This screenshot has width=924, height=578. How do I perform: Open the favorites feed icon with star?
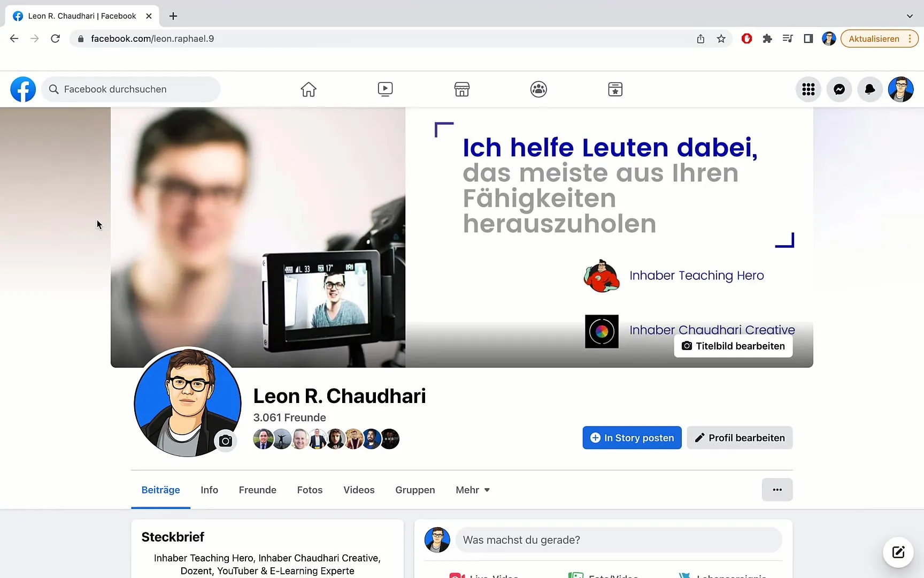[x=615, y=89]
